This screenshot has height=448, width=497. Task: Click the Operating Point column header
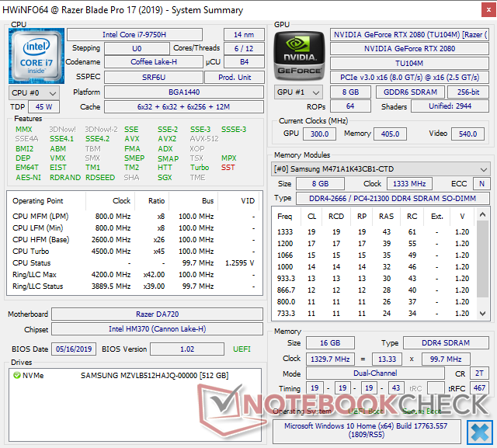tap(47, 201)
